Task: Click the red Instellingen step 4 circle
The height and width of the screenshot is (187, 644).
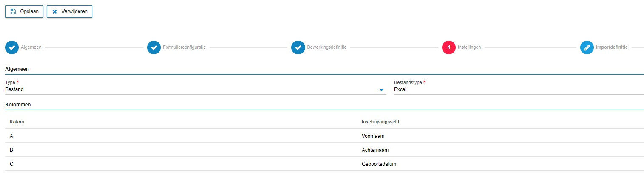Action: [x=449, y=47]
